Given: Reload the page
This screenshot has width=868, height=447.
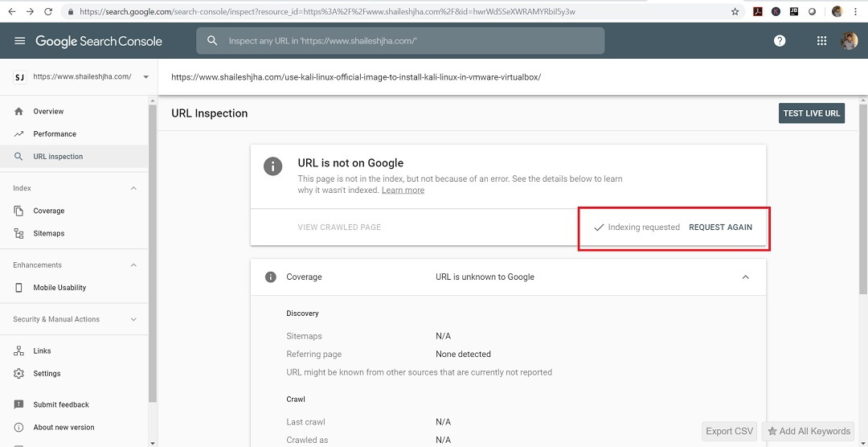Looking at the screenshot, I should (48, 11).
